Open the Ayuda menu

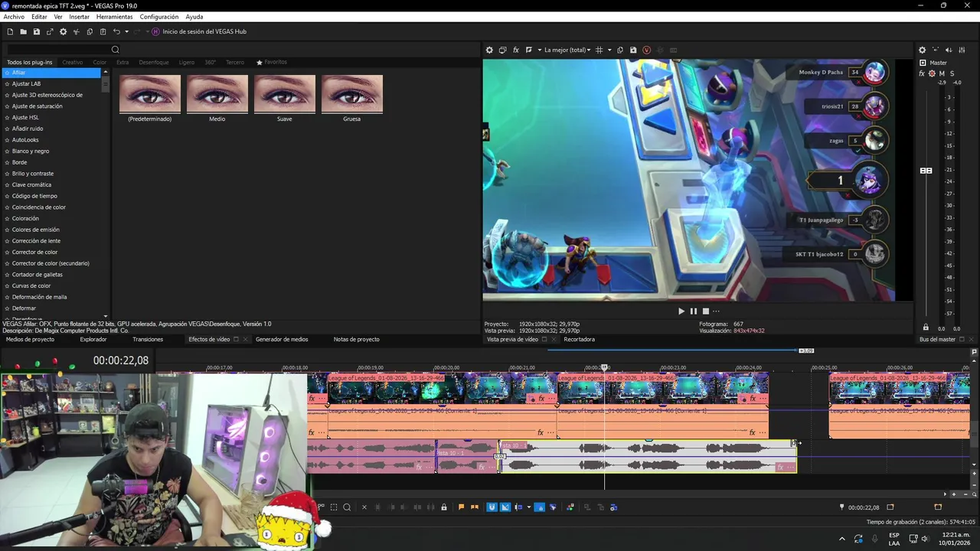tap(194, 17)
